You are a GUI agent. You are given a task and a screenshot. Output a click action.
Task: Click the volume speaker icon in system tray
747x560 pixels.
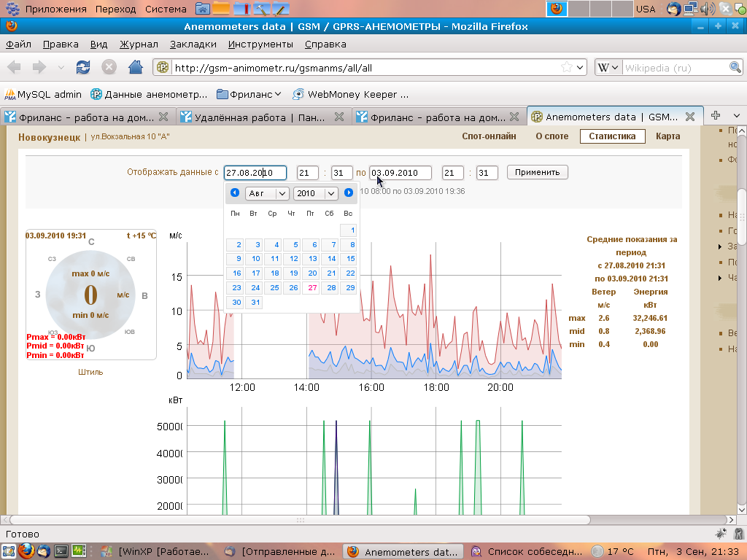click(707, 9)
